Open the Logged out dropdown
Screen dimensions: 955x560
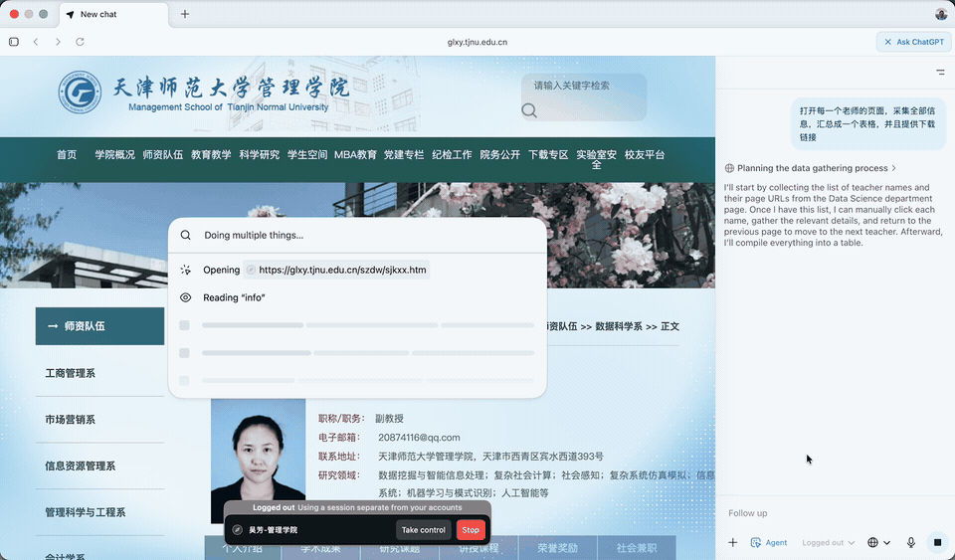click(x=829, y=542)
